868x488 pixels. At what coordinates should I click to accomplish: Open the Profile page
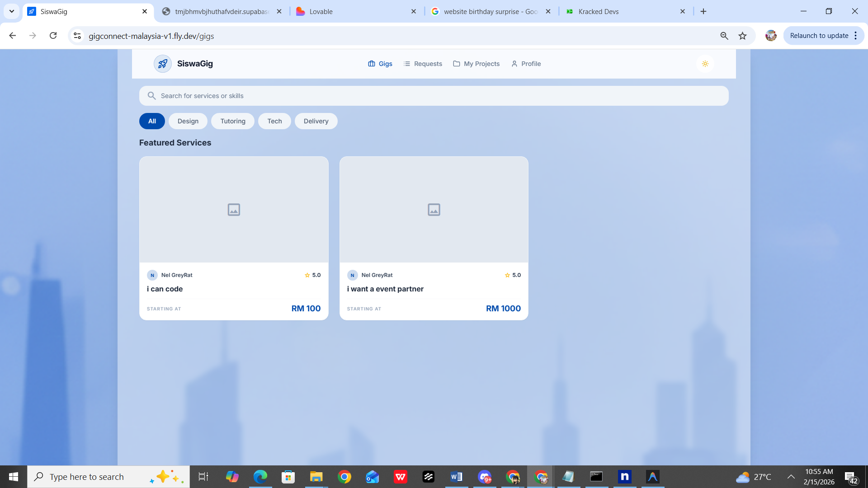click(x=526, y=64)
